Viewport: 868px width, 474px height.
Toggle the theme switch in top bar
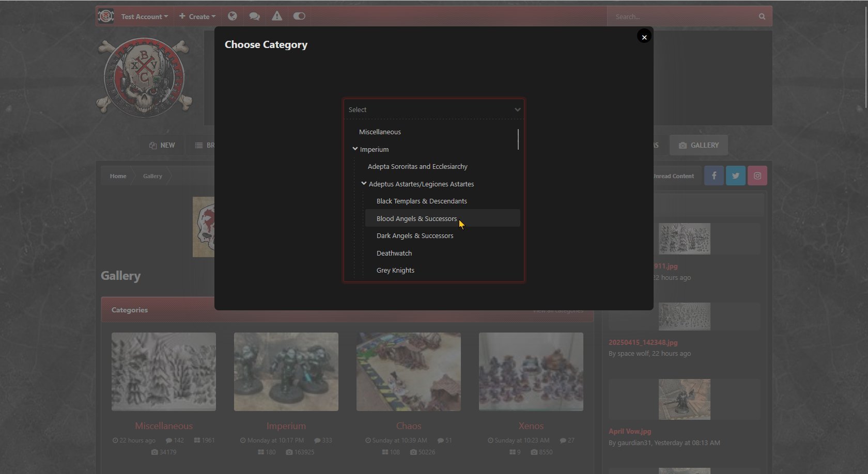[x=299, y=16]
